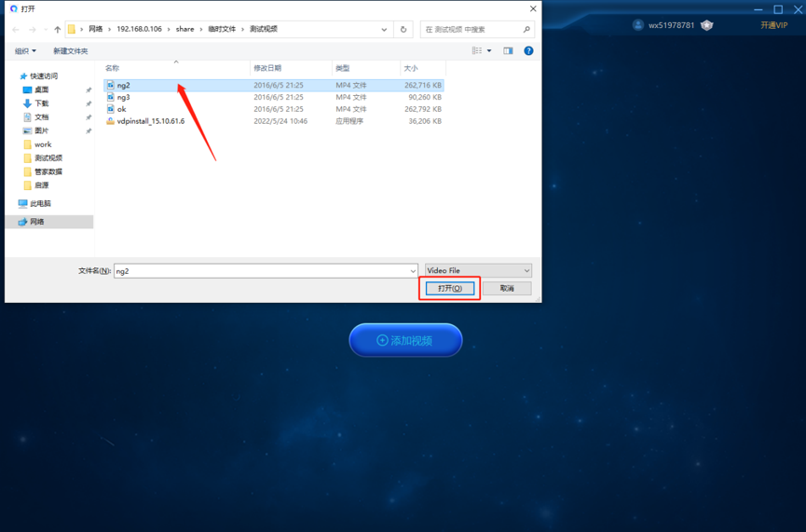The height and width of the screenshot is (532, 806).
Task: Click the VIP badge icon next to username
Action: point(707,24)
